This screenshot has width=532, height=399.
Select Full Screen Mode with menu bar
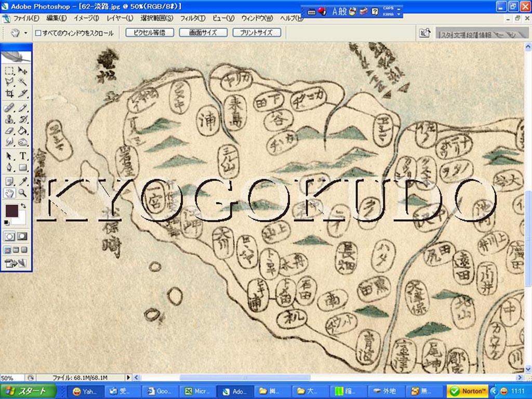point(16,250)
